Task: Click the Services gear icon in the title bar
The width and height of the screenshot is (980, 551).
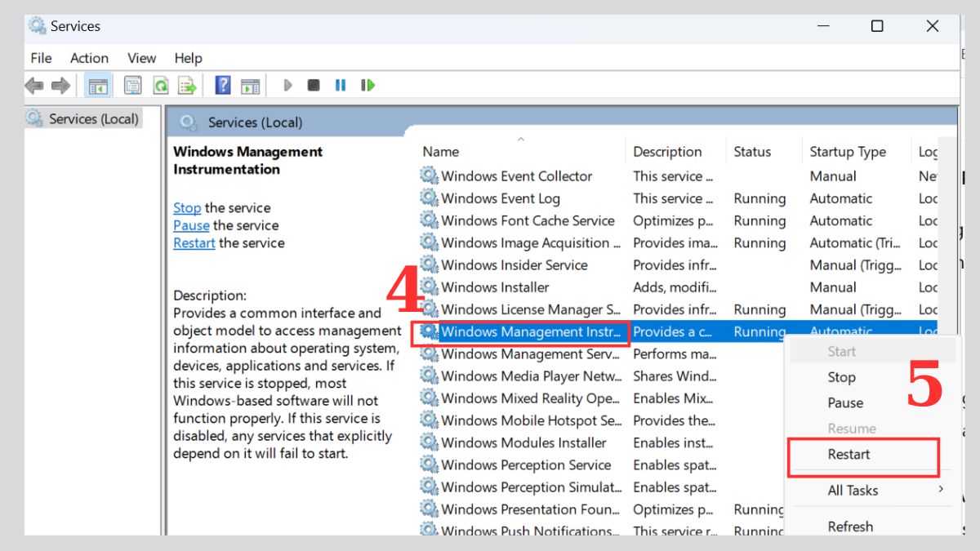Action: point(37,26)
